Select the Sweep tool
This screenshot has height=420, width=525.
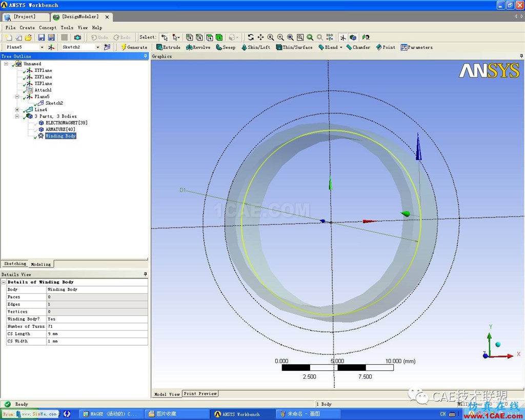coord(226,47)
